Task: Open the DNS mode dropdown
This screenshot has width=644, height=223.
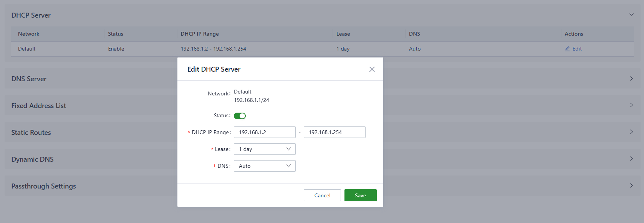Action: (x=264, y=166)
